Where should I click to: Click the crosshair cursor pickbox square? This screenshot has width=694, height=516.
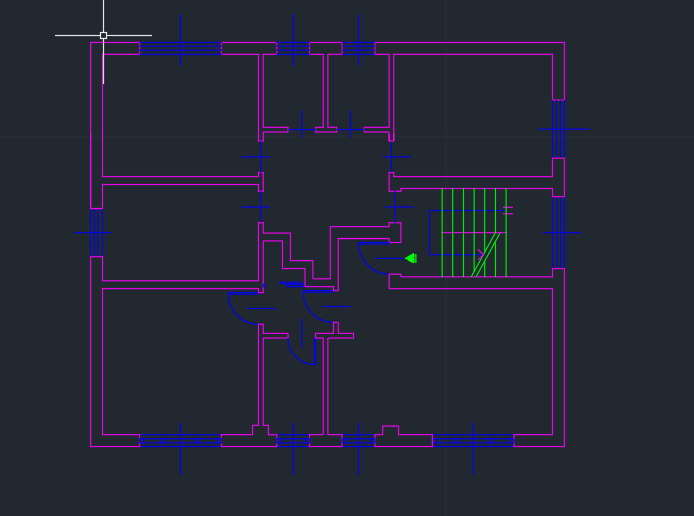pos(103,35)
